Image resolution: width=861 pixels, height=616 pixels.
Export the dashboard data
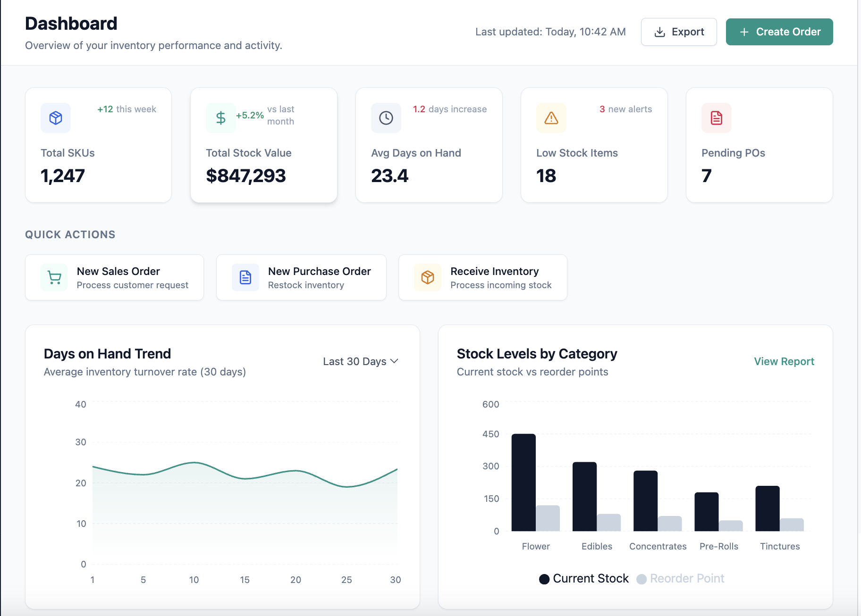point(678,32)
